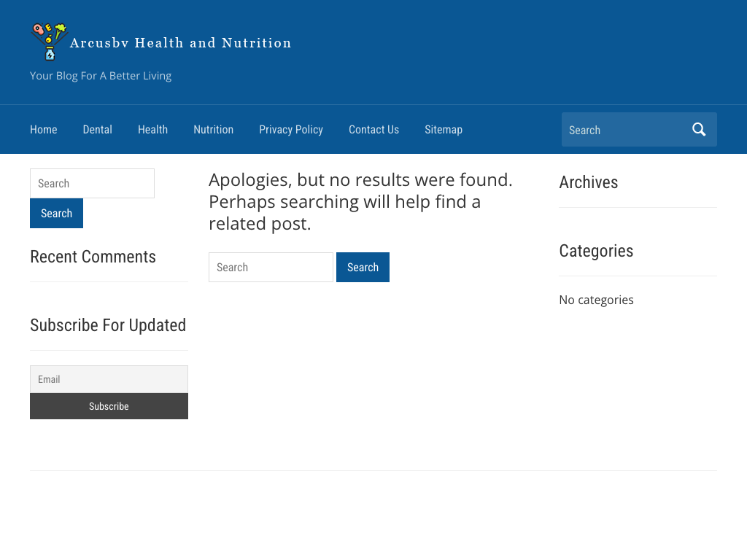Viewport: 747px width, 560px height.
Task: Select Health in the navigation bar
Action: point(152,130)
